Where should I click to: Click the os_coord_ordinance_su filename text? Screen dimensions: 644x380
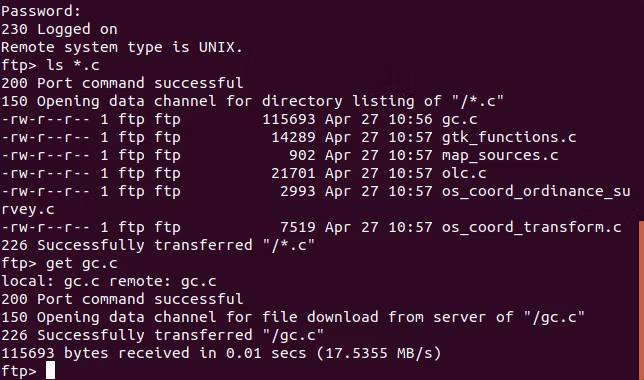536,191
